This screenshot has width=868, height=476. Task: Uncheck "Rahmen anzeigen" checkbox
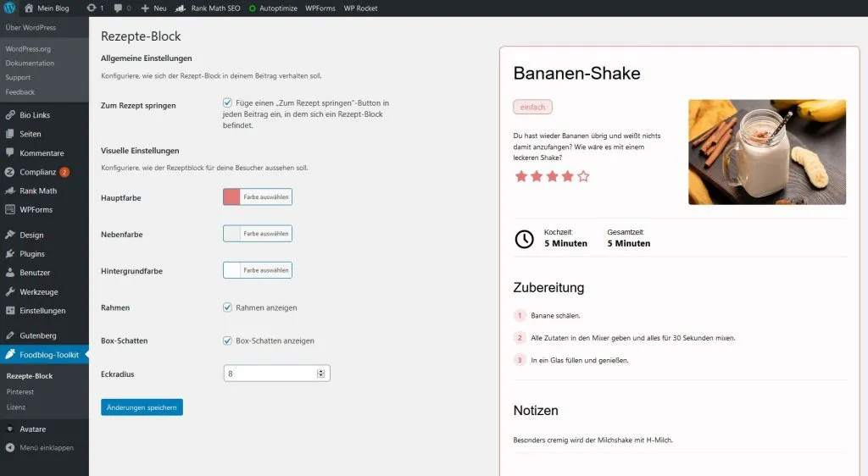coord(227,307)
